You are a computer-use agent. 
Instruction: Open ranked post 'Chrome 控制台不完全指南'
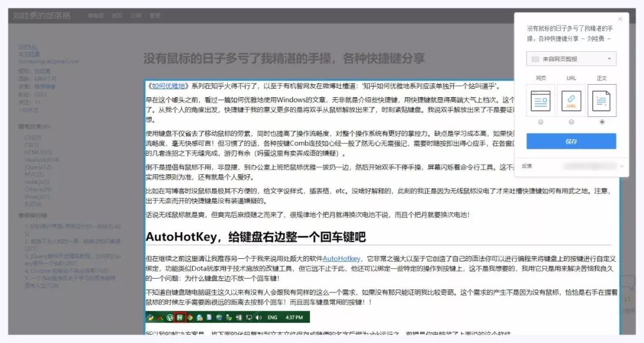coord(66,270)
